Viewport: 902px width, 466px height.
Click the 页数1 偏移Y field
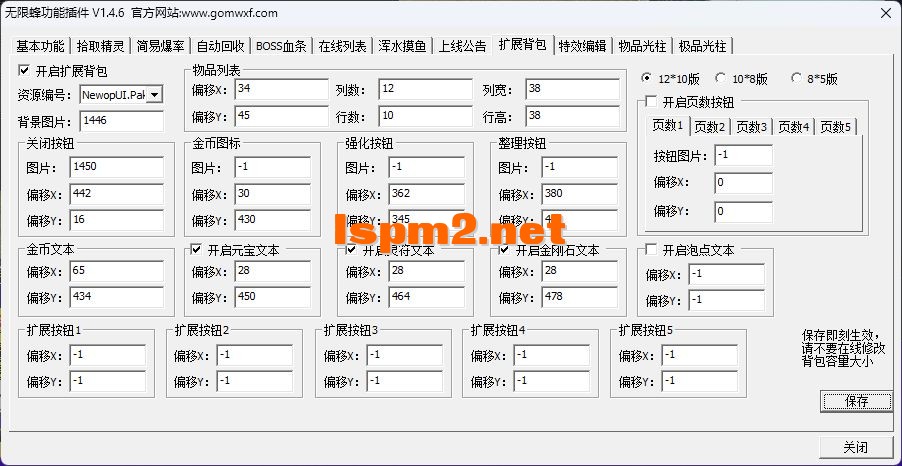pyautogui.click(x=744, y=211)
